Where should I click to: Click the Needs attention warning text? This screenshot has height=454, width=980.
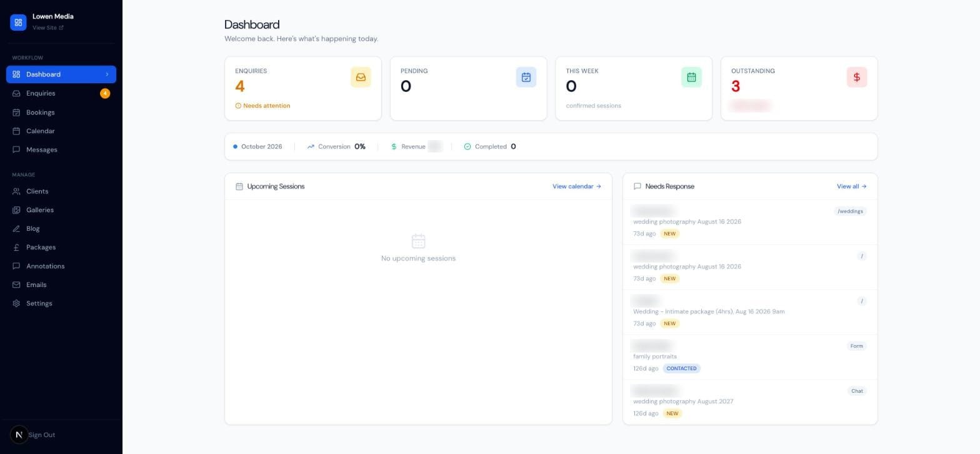click(x=262, y=106)
